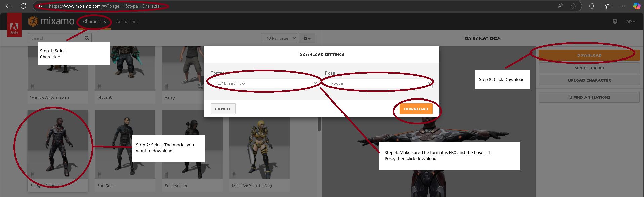
Task: Switch to the Characters tab
Action: (94, 21)
